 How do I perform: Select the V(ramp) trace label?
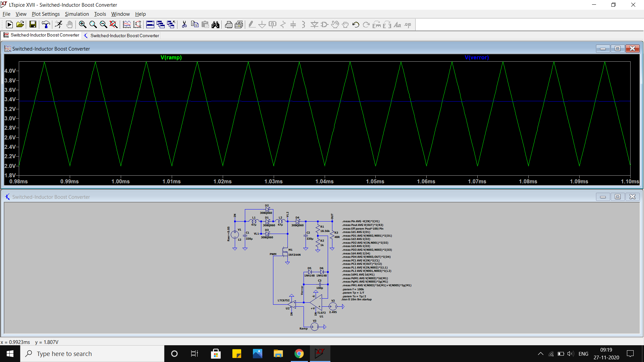coord(171,57)
